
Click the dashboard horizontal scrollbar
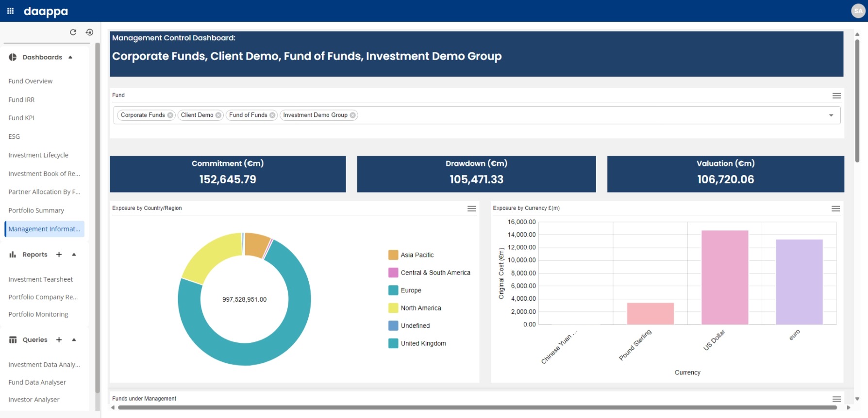point(478,408)
